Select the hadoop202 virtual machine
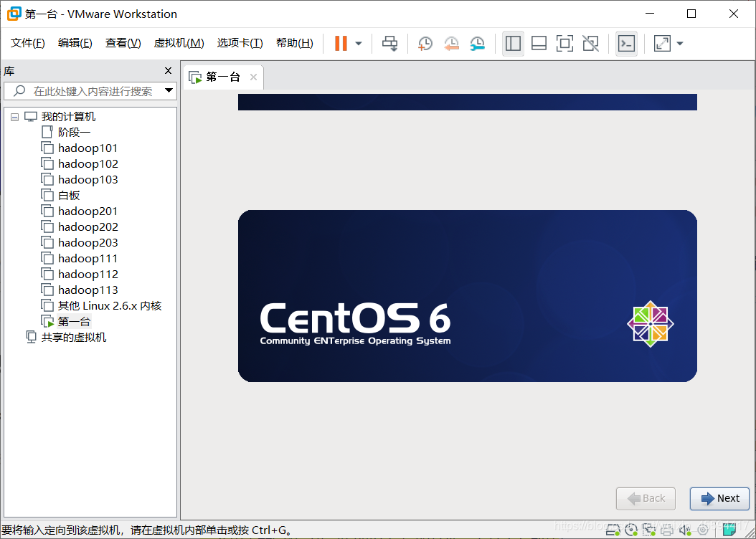This screenshot has width=756, height=539. (x=88, y=227)
